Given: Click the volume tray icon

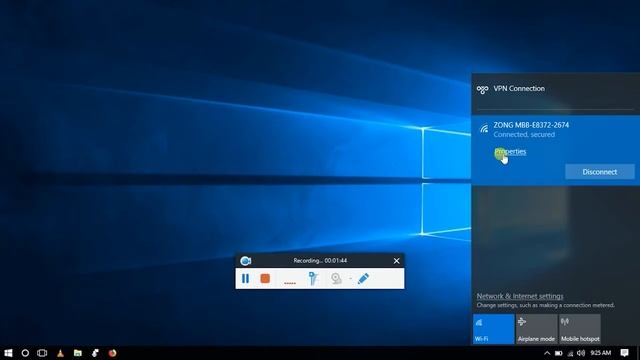Looking at the screenshot, I should [x=581, y=353].
